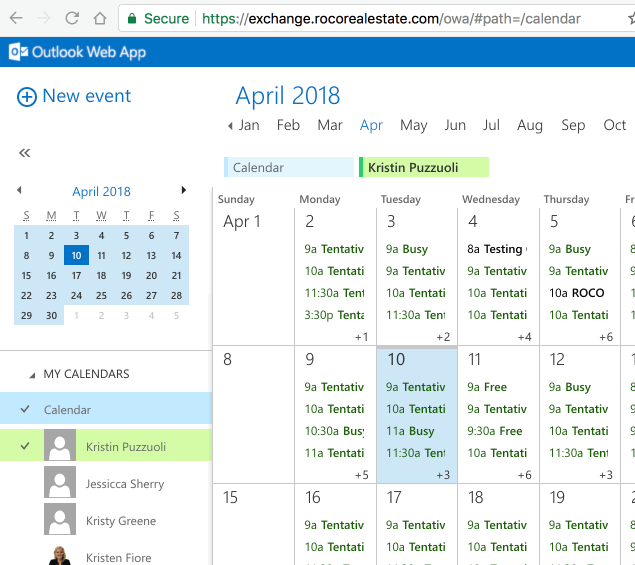Expand +6 more events on April 11
Image resolution: width=635 pixels, height=565 pixels.
pyautogui.click(x=524, y=475)
